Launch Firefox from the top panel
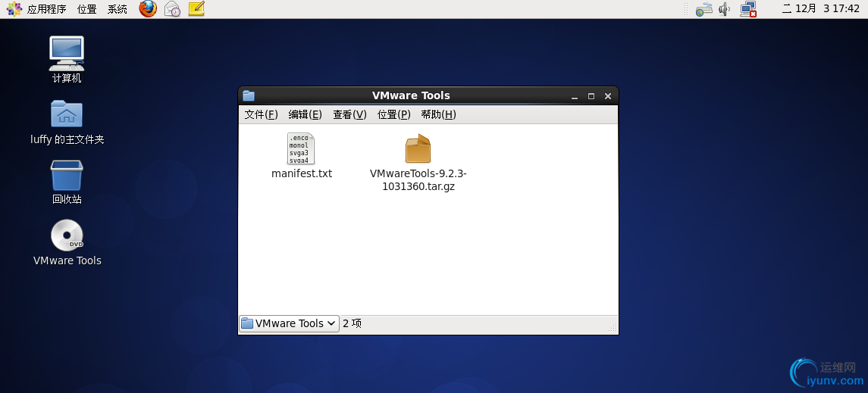The image size is (868, 393). coord(148,9)
